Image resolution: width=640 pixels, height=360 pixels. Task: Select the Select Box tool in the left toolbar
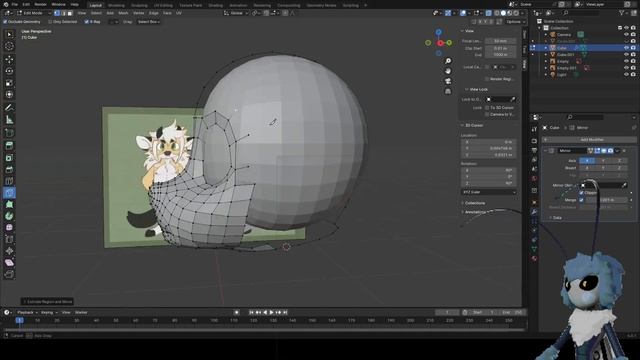click(9, 35)
